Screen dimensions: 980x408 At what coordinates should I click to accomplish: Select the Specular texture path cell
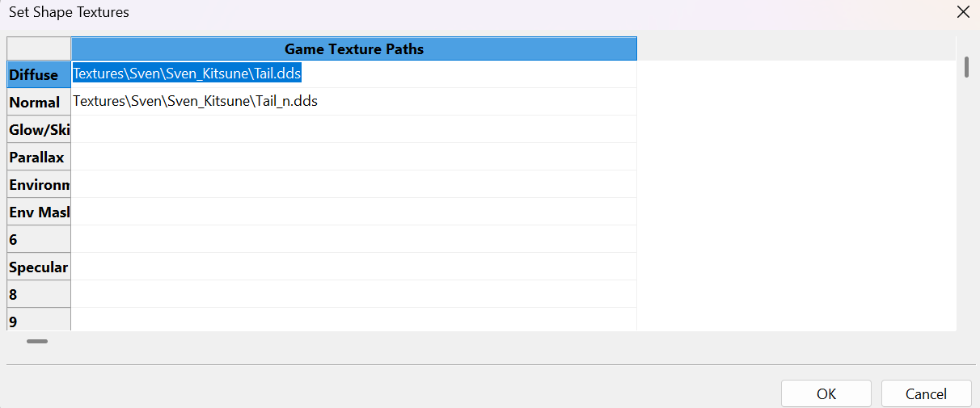(354, 267)
